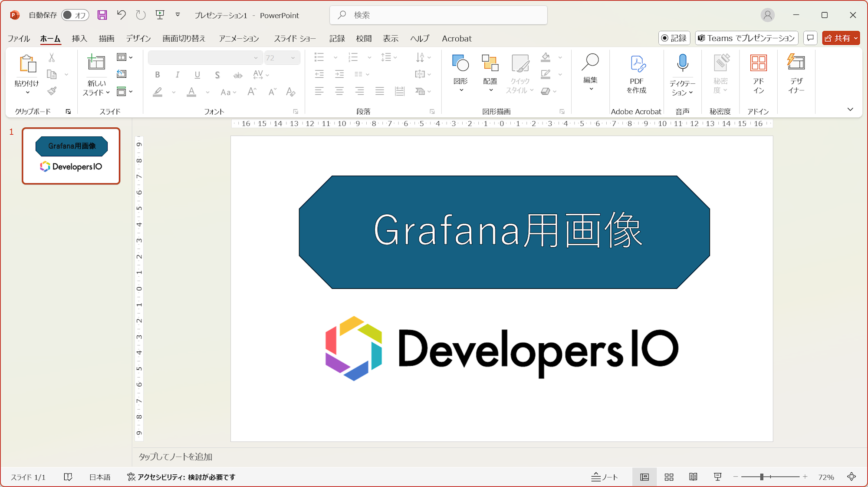868x487 pixels.
Task: Toggle Underline formatting
Action: 197,75
